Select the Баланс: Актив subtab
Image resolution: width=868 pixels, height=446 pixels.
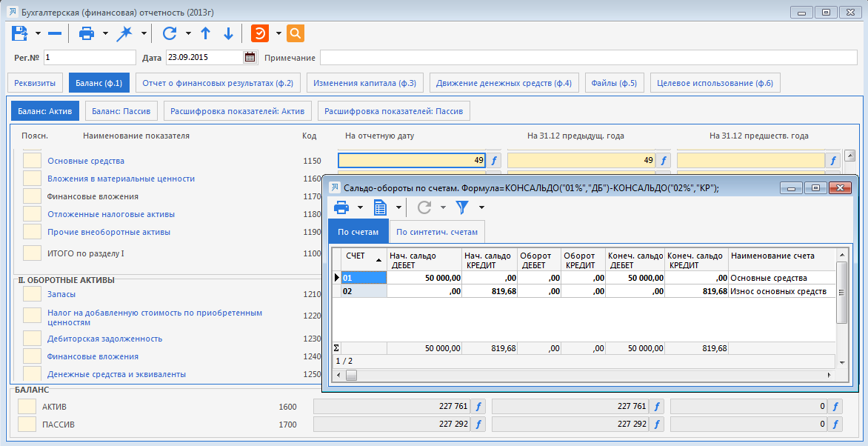[45, 111]
